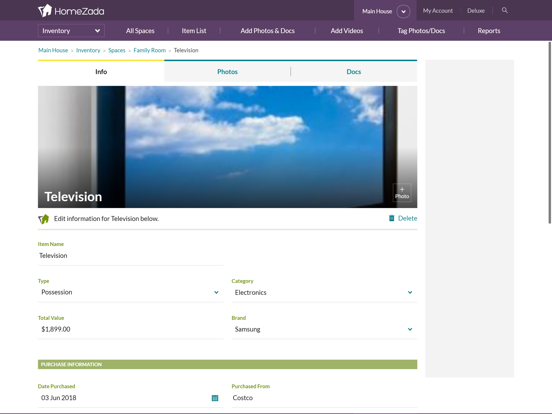552x414 pixels.
Task: Follow the Main House breadcrumb
Action: 53,50
